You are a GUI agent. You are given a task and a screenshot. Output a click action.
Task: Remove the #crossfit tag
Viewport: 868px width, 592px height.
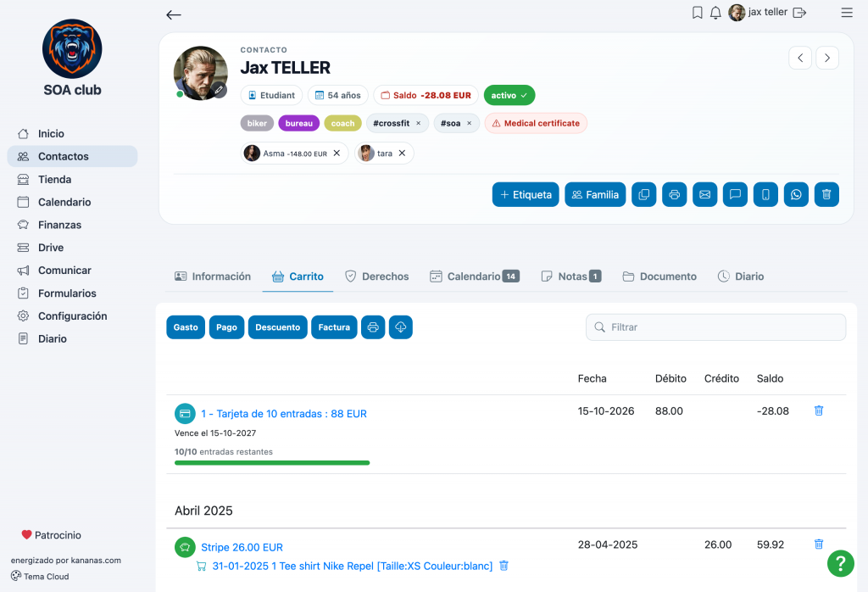tap(419, 124)
